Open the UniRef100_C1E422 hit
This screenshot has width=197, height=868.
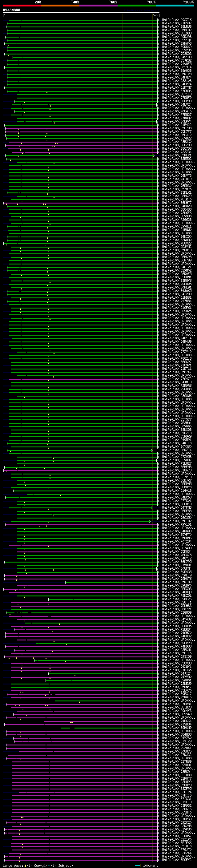[x=176, y=125]
